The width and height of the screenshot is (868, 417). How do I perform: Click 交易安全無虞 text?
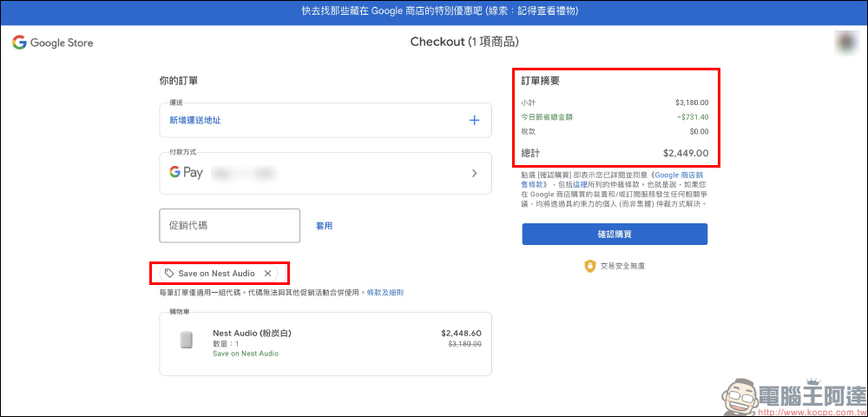[622, 266]
